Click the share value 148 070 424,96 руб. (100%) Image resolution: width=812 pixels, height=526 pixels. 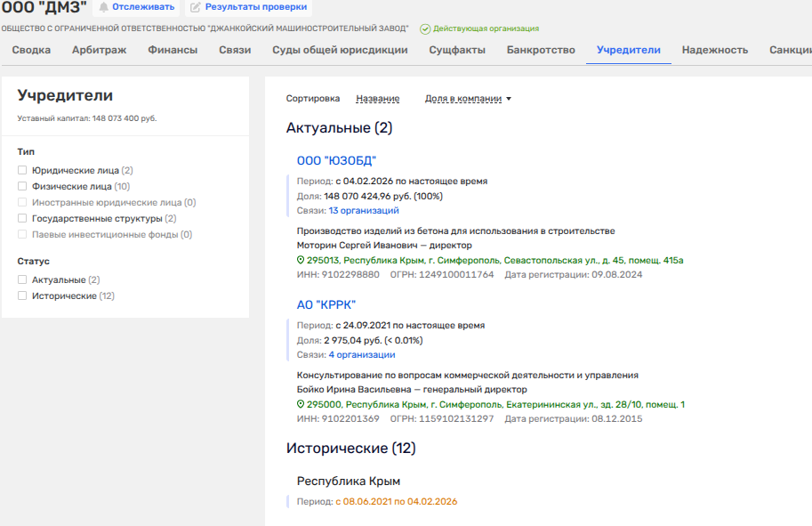click(x=383, y=196)
